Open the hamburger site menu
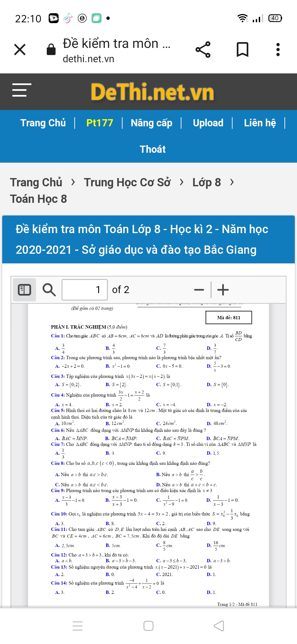 coord(22,90)
